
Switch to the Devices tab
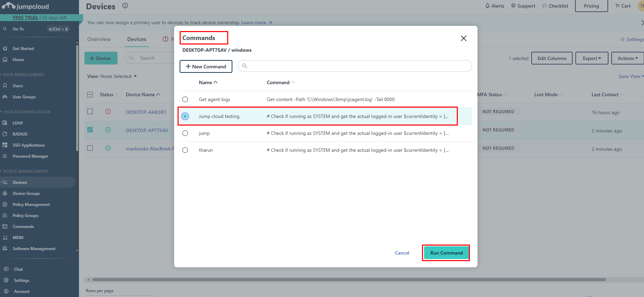click(137, 39)
